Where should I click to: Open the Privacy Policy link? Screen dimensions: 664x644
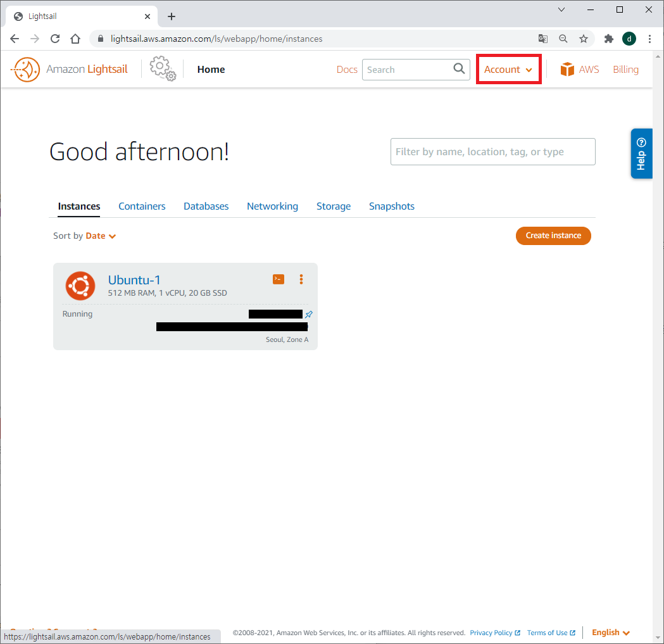(494, 633)
